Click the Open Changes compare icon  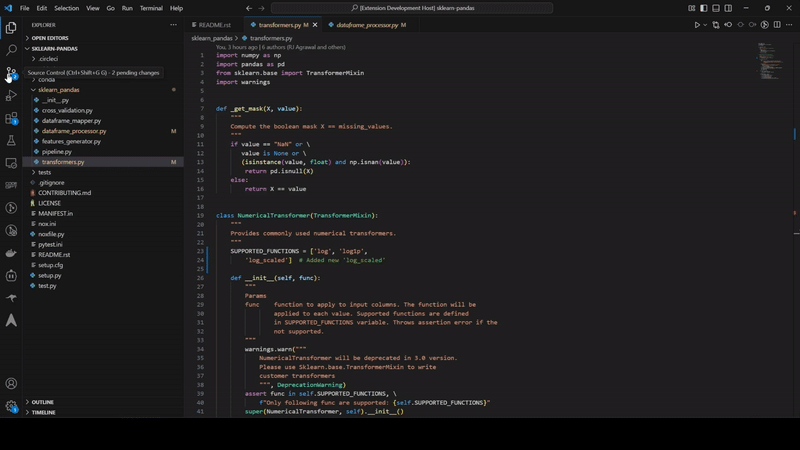point(716,24)
